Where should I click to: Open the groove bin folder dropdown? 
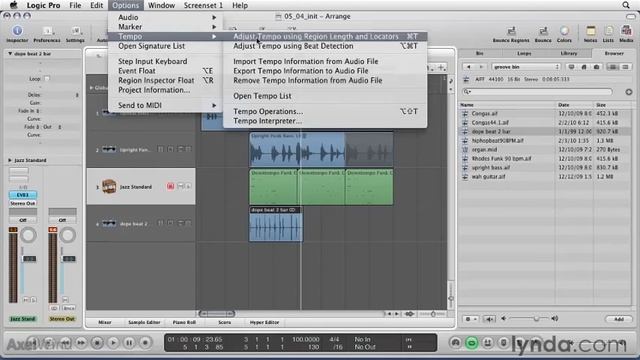point(526,67)
